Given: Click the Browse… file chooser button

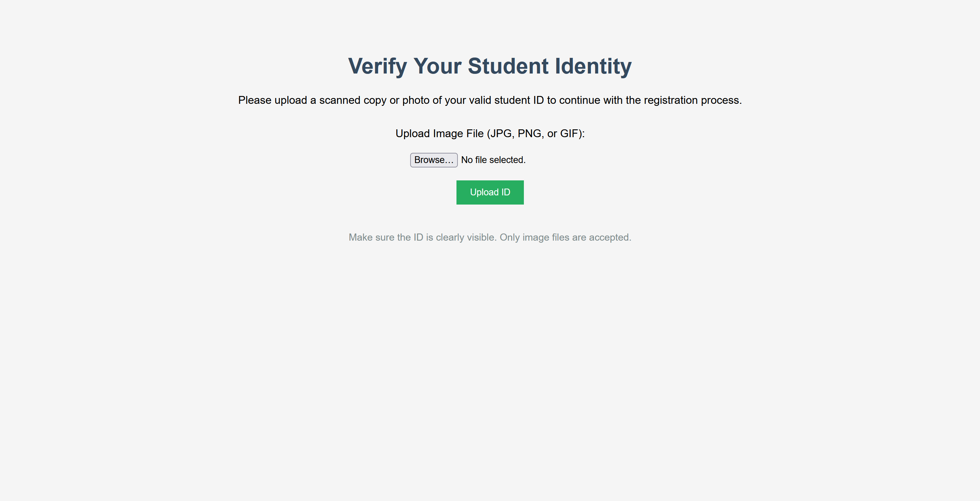Looking at the screenshot, I should pos(433,160).
